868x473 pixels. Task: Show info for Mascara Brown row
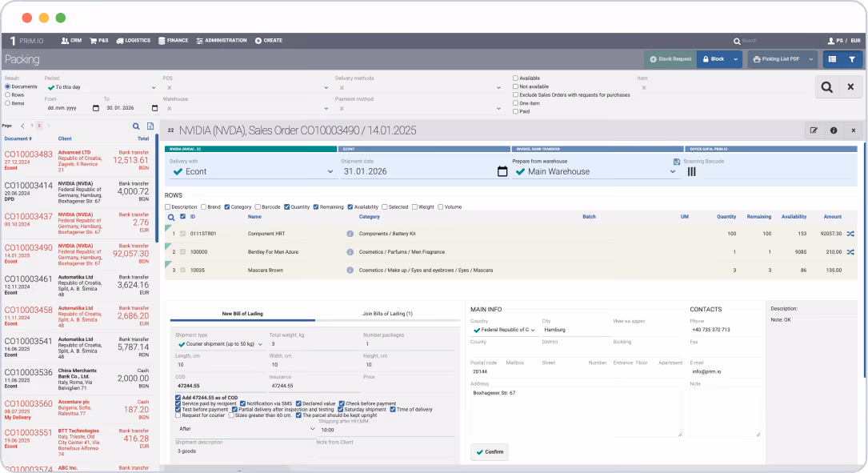(350, 271)
